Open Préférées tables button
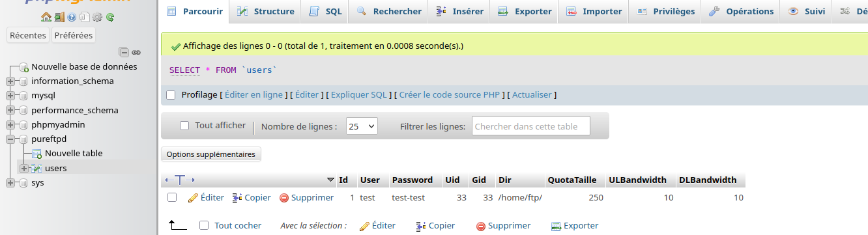 (x=73, y=36)
